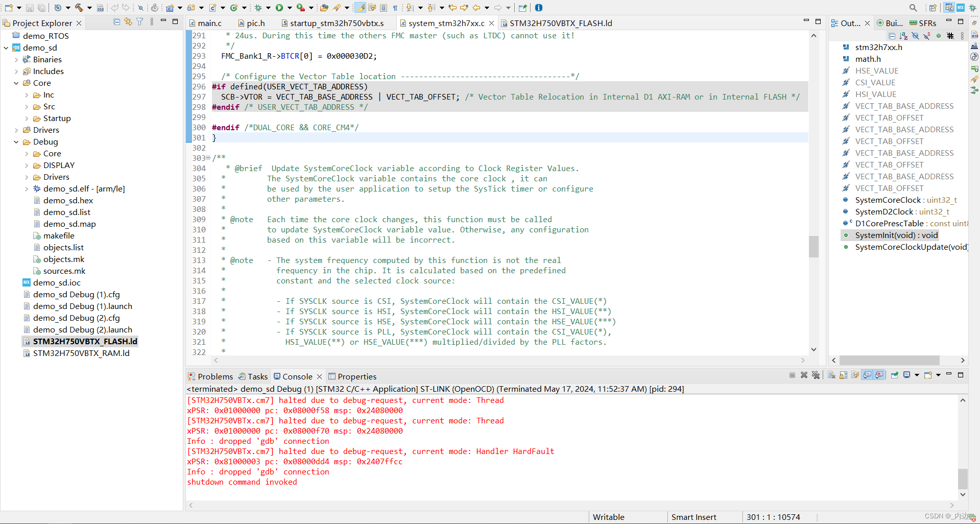Viewport: 980px width, 524px height.
Task: Click the Save icon in main toolbar
Action: click(x=29, y=8)
